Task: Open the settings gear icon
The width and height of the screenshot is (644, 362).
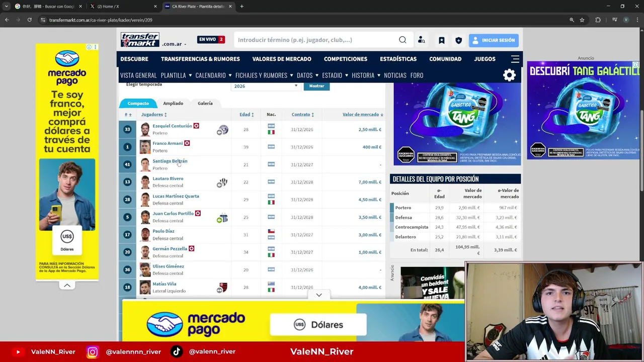Action: (x=509, y=75)
